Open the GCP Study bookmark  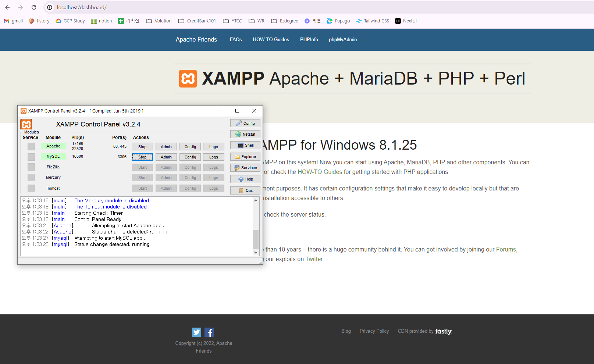(70, 21)
